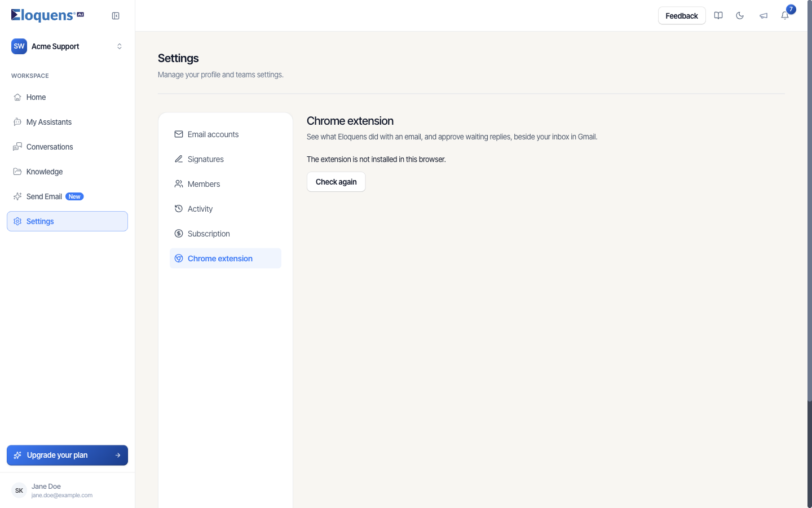Open the notifications bell
Viewport: 812px width, 508px height.
(784, 16)
